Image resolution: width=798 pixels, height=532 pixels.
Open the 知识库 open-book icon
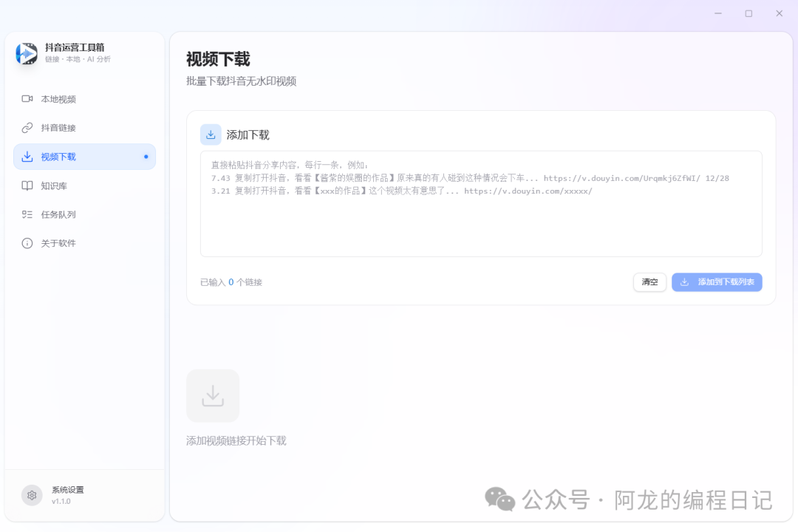[27, 185]
